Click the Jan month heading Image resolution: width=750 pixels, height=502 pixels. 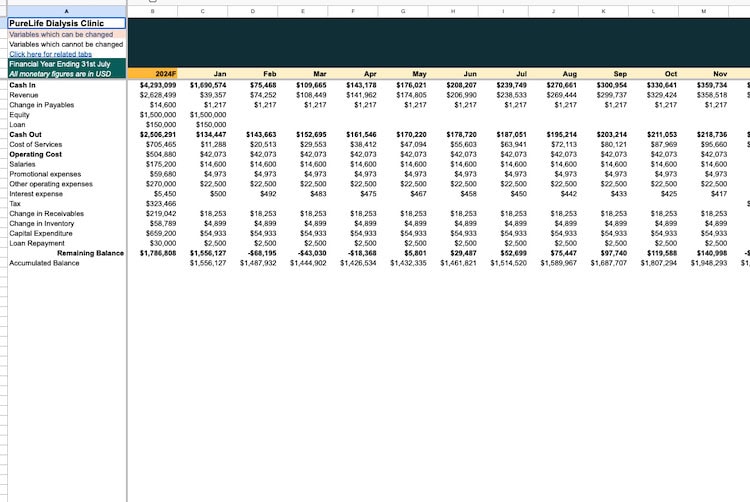(202, 74)
